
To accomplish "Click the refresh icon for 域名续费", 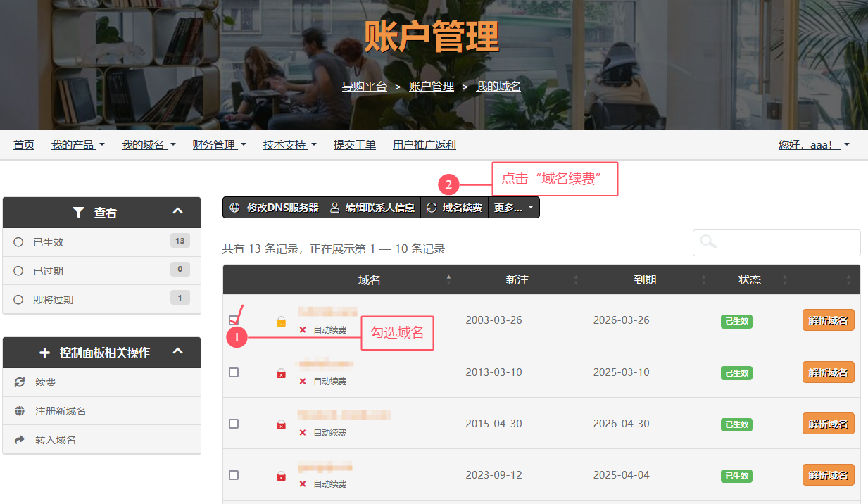I will 432,208.
